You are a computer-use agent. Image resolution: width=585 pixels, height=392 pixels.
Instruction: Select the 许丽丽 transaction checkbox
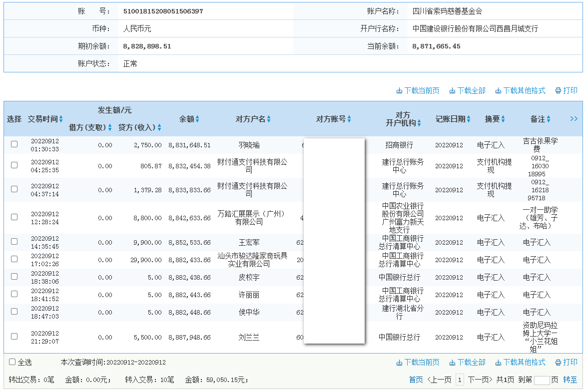pos(14,294)
